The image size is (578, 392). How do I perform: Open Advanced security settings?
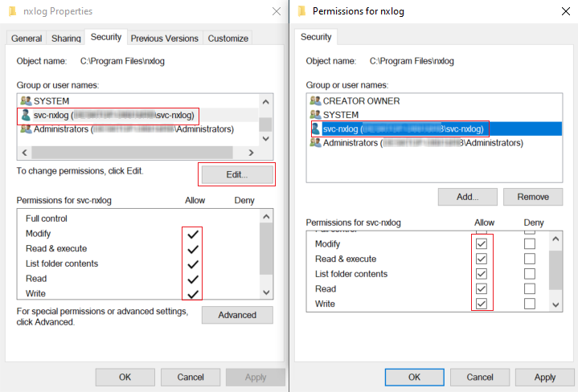tap(236, 315)
